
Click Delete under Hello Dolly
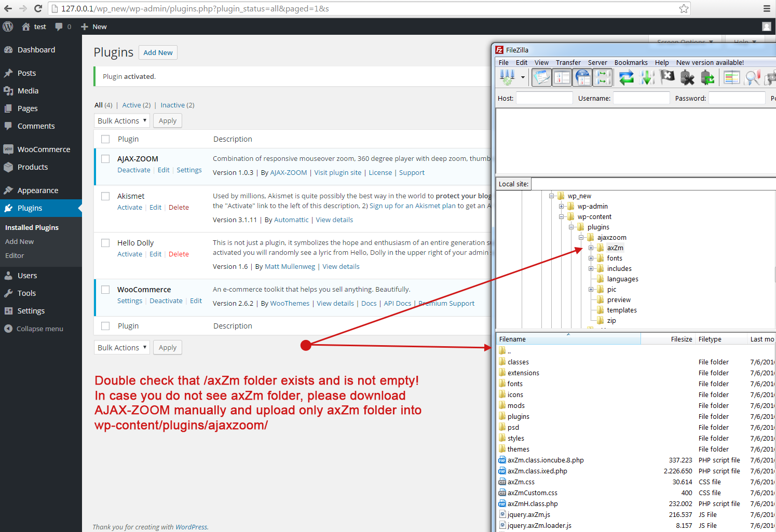pyautogui.click(x=179, y=254)
